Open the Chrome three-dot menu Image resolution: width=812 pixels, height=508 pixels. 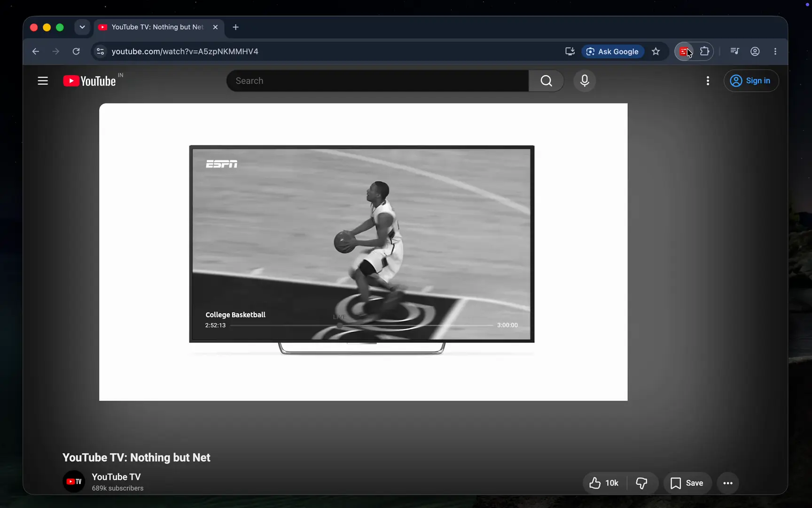[775, 52]
